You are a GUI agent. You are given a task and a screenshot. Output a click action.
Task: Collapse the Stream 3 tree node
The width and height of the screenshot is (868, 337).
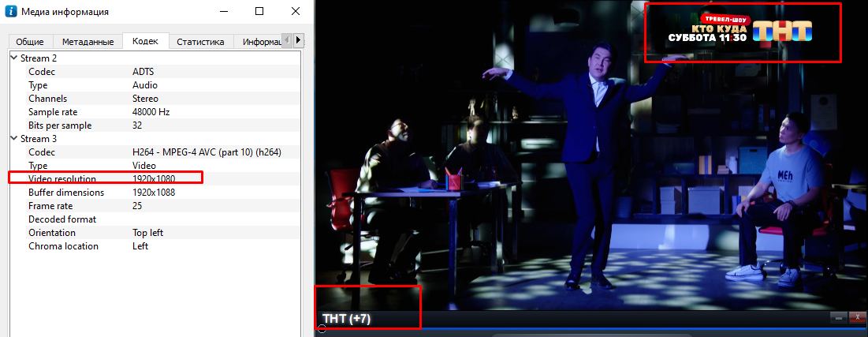[x=14, y=139]
